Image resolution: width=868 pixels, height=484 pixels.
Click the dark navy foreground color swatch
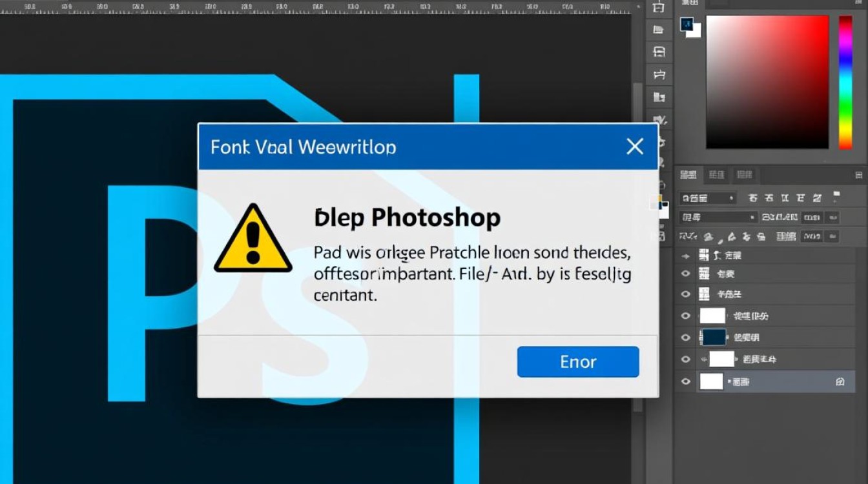[x=687, y=24]
